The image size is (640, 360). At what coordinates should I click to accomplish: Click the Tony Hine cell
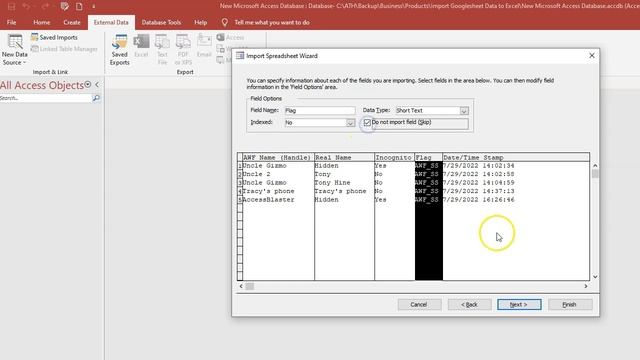coord(344,182)
